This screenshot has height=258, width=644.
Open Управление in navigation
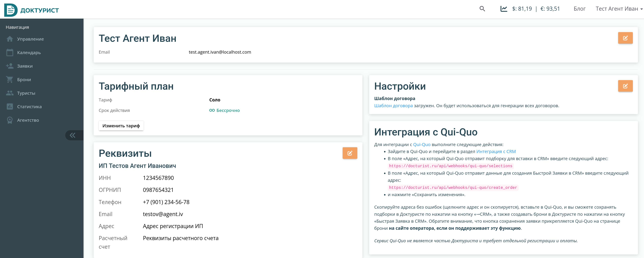[x=30, y=39]
